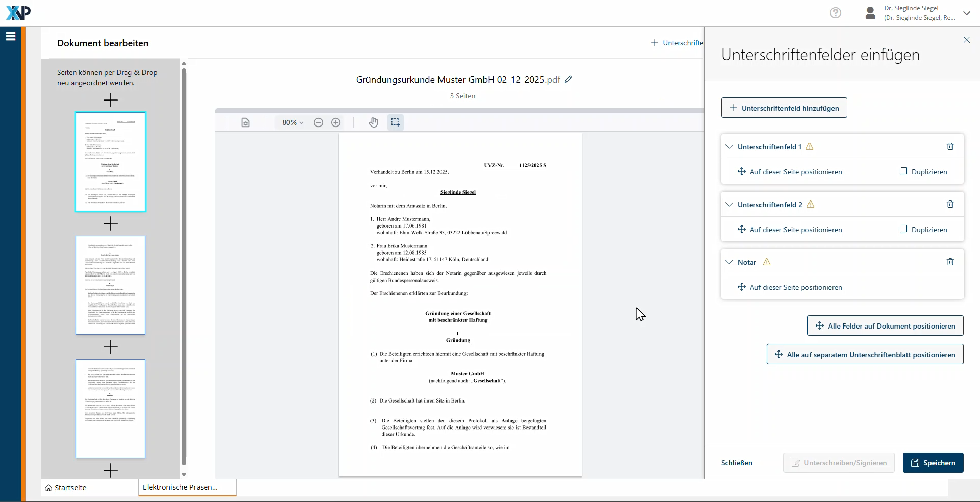
Task: Open the 80% zoom level dropdown
Action: point(292,122)
